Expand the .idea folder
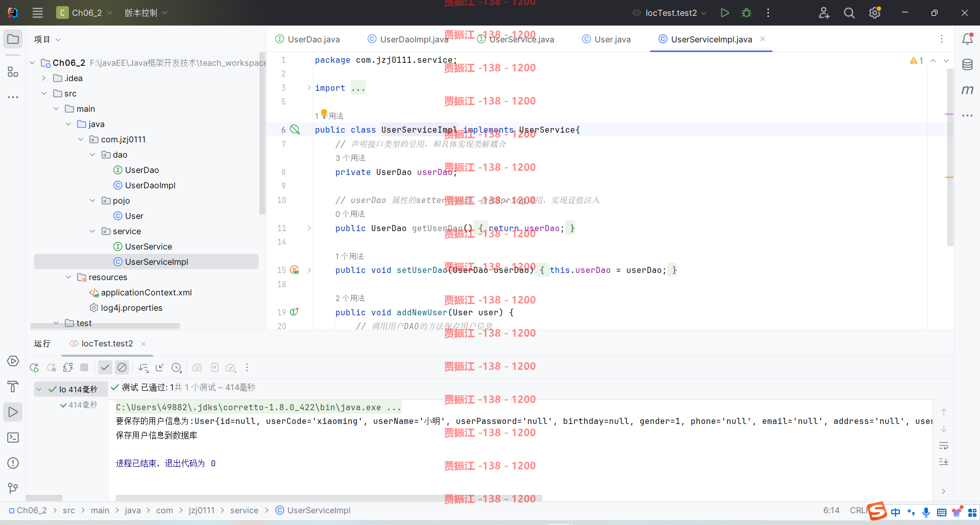This screenshot has width=980, height=525. [44, 78]
